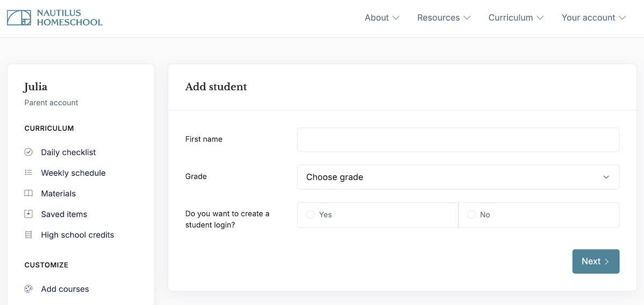This screenshot has height=305, width=644.
Task: Click the Next button
Action: pyautogui.click(x=596, y=261)
